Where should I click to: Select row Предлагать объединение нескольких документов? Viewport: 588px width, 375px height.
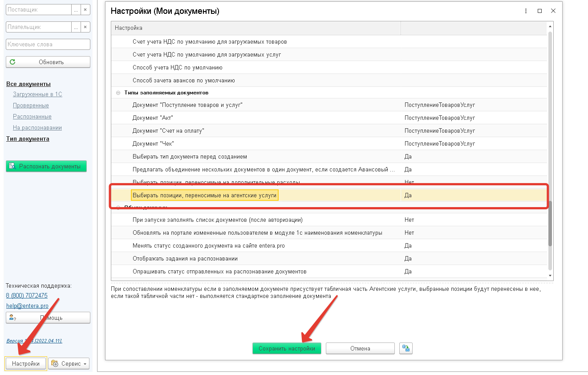tap(329, 170)
